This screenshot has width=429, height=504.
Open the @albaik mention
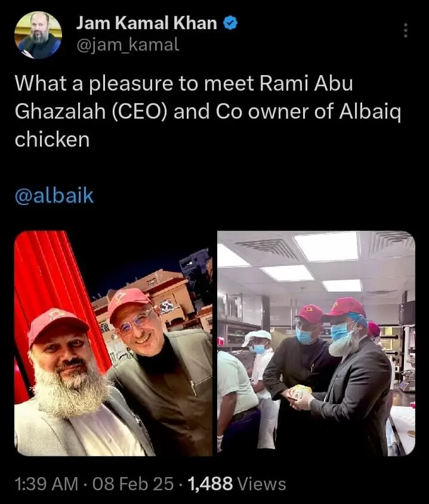(54, 196)
